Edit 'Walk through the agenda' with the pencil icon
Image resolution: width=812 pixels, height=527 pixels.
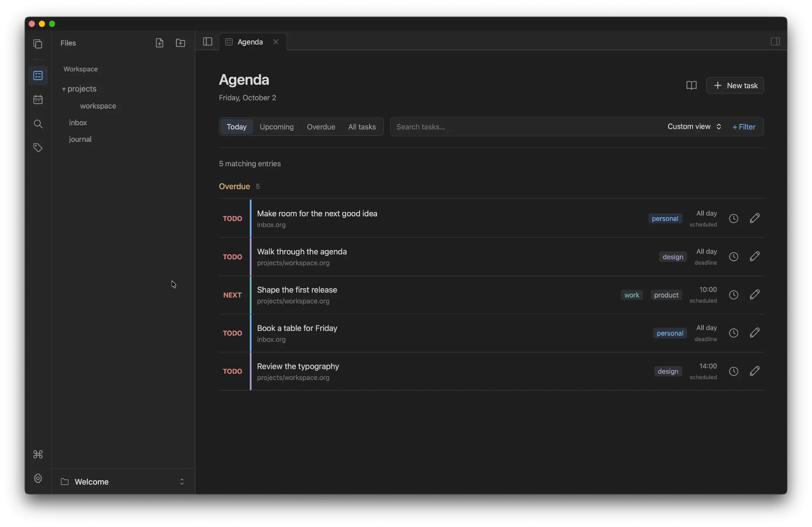[x=755, y=257]
